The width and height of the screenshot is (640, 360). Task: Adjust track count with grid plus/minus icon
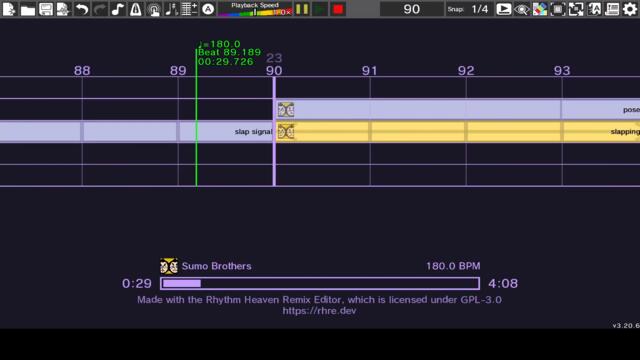point(189,9)
